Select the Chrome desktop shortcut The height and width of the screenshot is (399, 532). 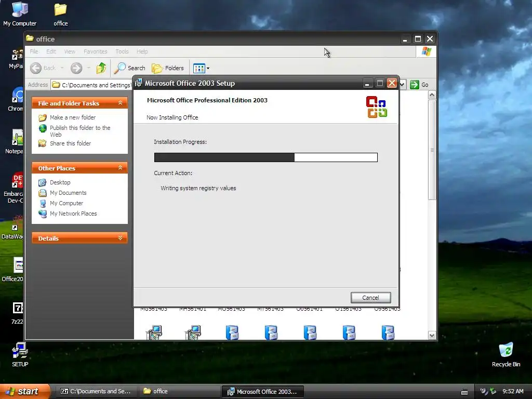coord(16,99)
